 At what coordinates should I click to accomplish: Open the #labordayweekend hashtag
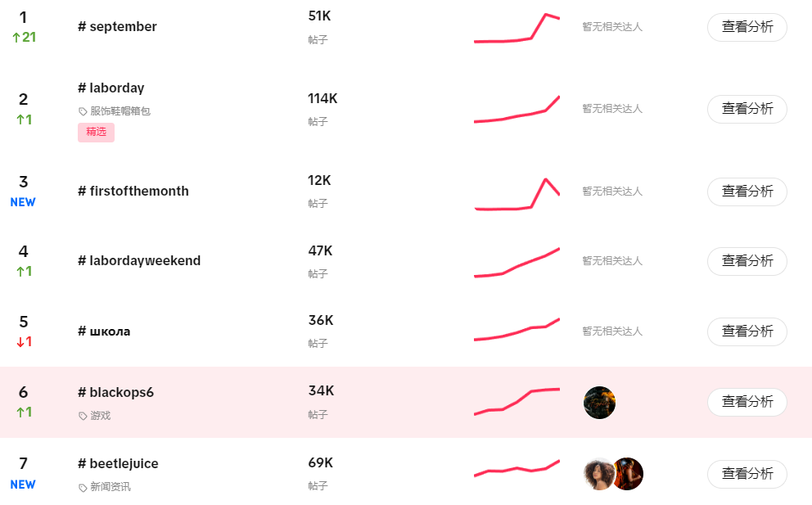click(x=139, y=260)
